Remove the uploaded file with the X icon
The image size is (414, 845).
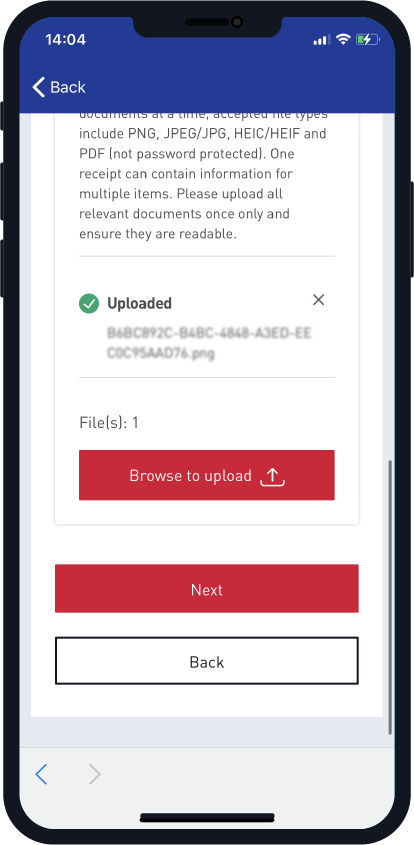point(319,300)
